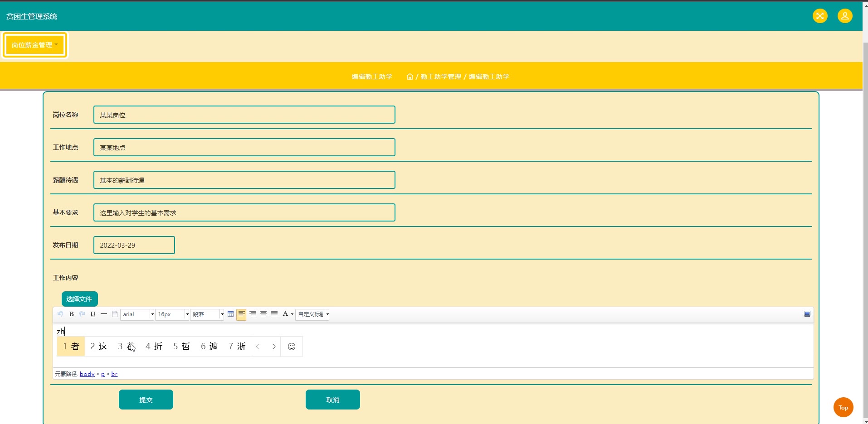The height and width of the screenshot is (424, 868).
Task: Open the arial font family dropdown
Action: click(137, 314)
